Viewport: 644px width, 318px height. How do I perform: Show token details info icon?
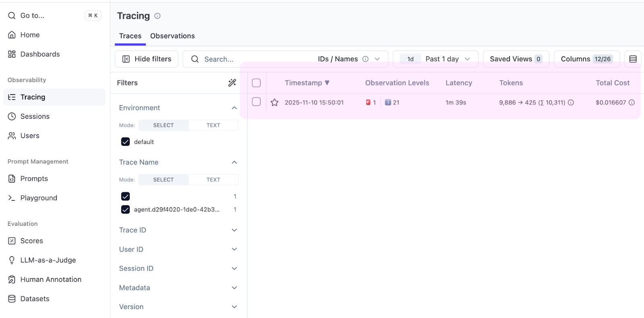(571, 103)
